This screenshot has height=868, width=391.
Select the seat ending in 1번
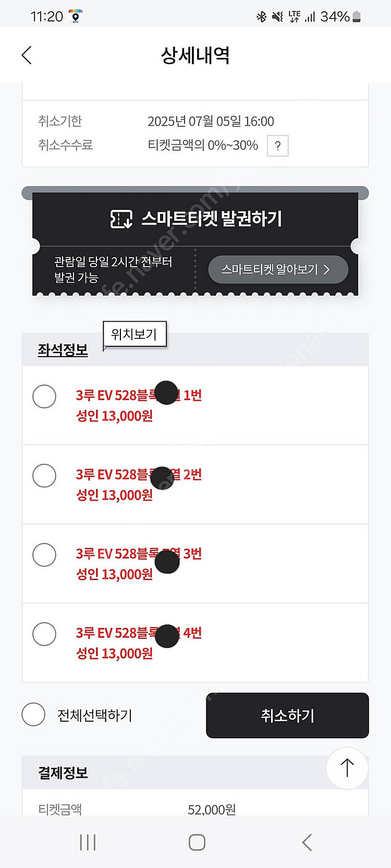pos(44,397)
